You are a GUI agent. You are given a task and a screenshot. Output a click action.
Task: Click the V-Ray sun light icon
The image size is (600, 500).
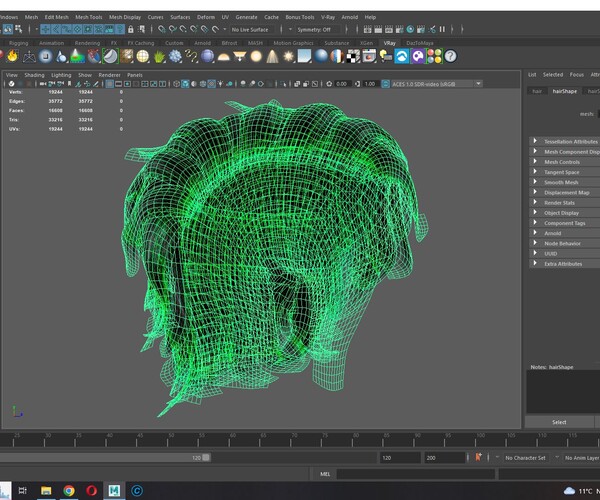coord(289,57)
